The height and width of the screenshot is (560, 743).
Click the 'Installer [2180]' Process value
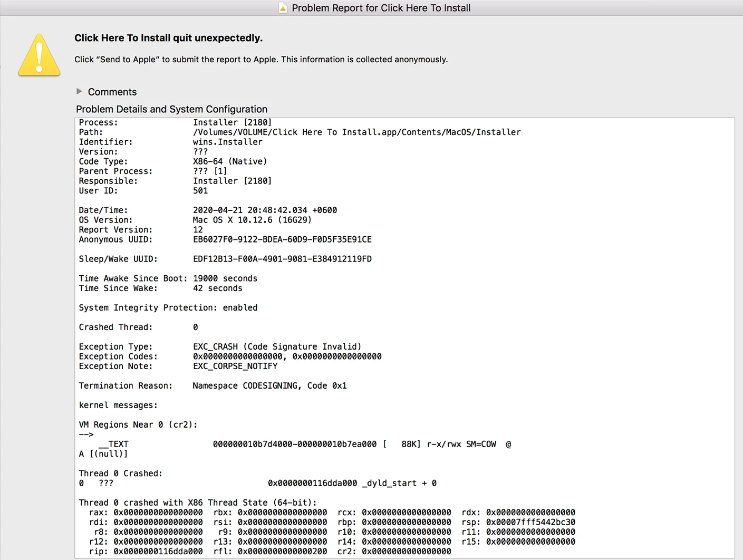click(x=233, y=122)
